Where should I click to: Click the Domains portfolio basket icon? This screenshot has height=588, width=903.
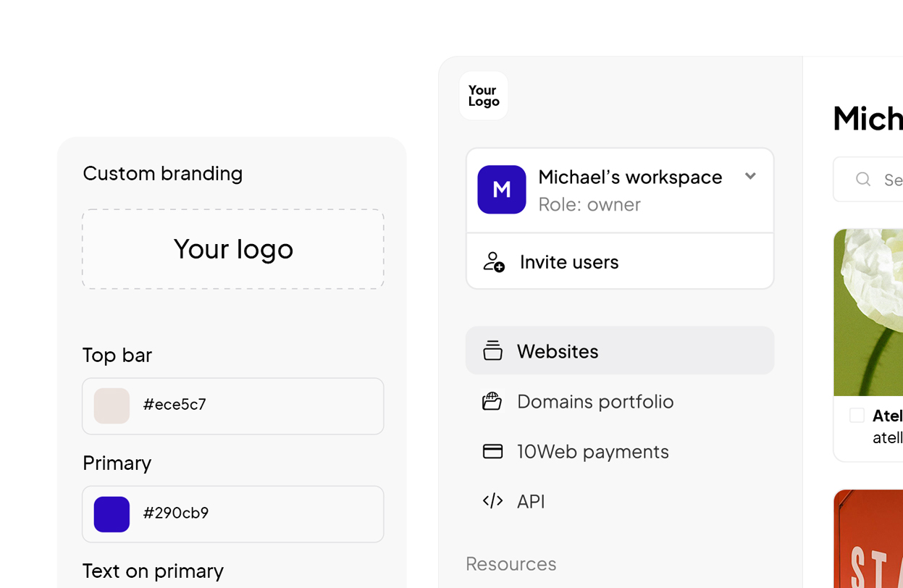tap(492, 401)
